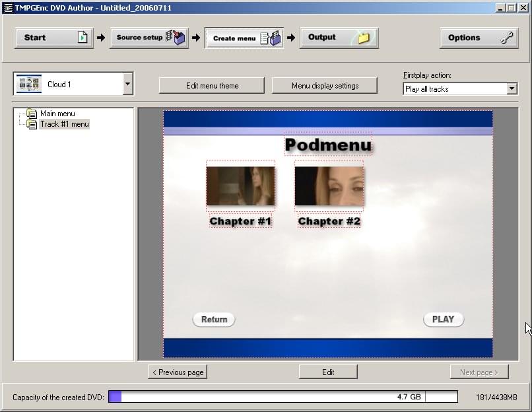Open the Start step button

tap(54, 38)
